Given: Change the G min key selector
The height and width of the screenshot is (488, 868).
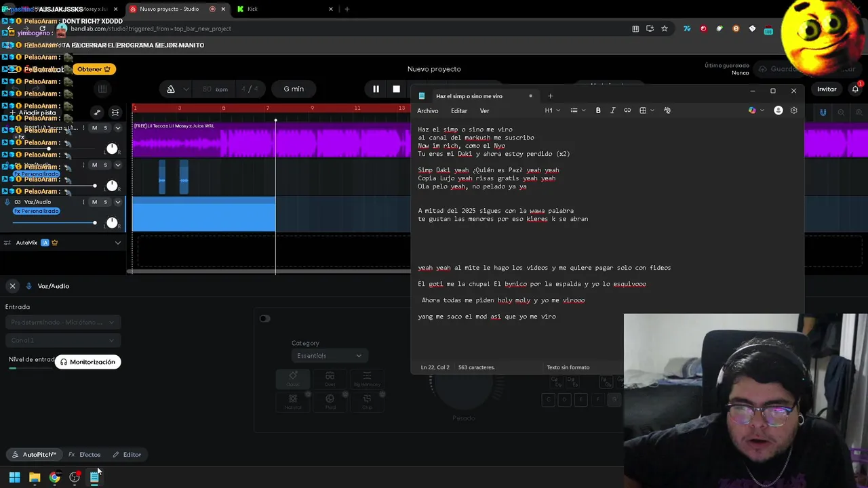Looking at the screenshot, I should pyautogui.click(x=294, y=89).
